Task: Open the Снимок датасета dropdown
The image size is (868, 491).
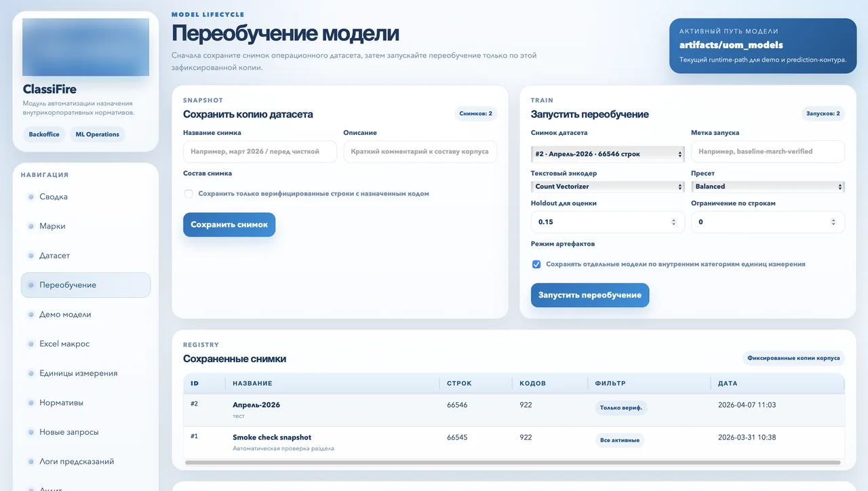Action: click(608, 154)
